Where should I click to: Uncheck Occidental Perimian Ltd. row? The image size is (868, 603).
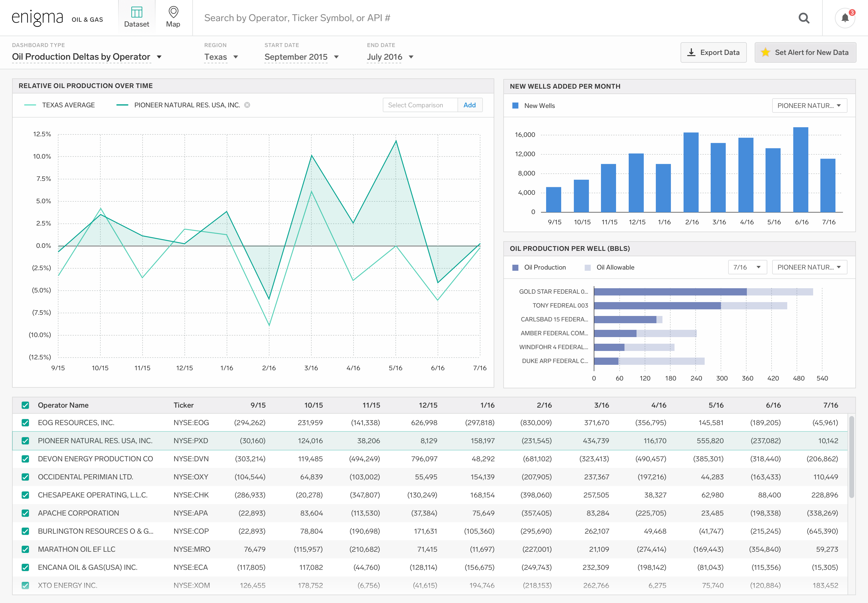(25, 477)
